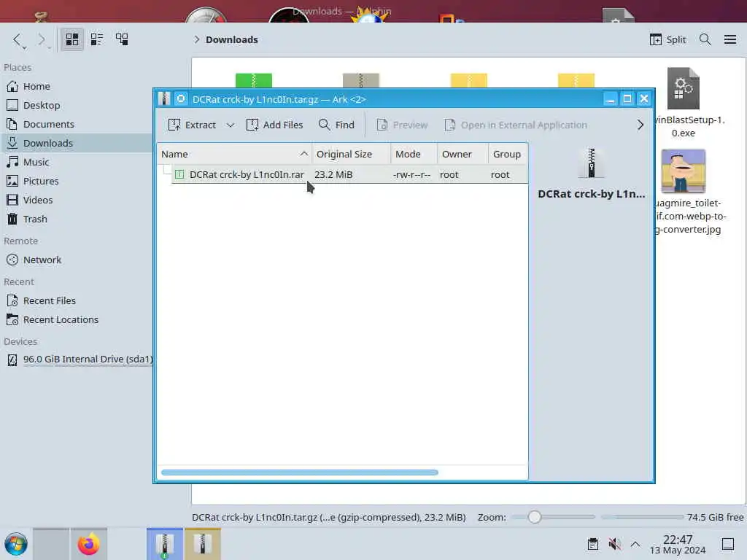Select Downloads in Places panel

(76, 143)
